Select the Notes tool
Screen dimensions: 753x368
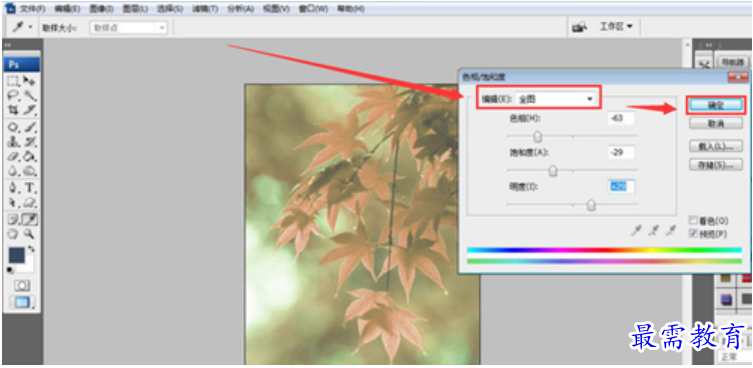(13, 220)
